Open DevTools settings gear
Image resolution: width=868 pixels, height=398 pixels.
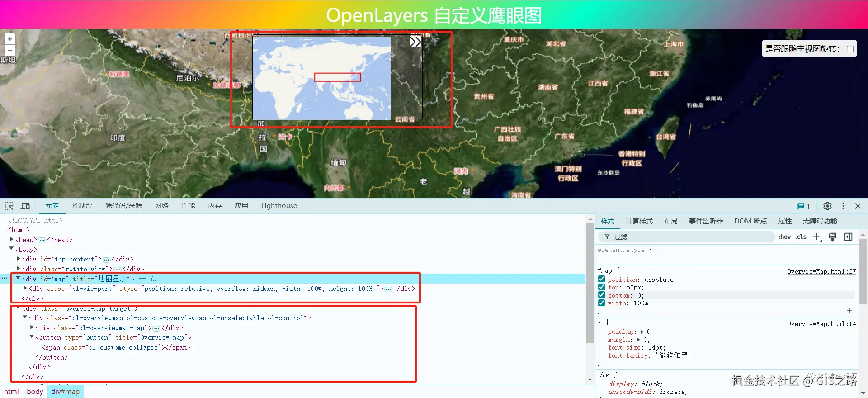(x=827, y=206)
